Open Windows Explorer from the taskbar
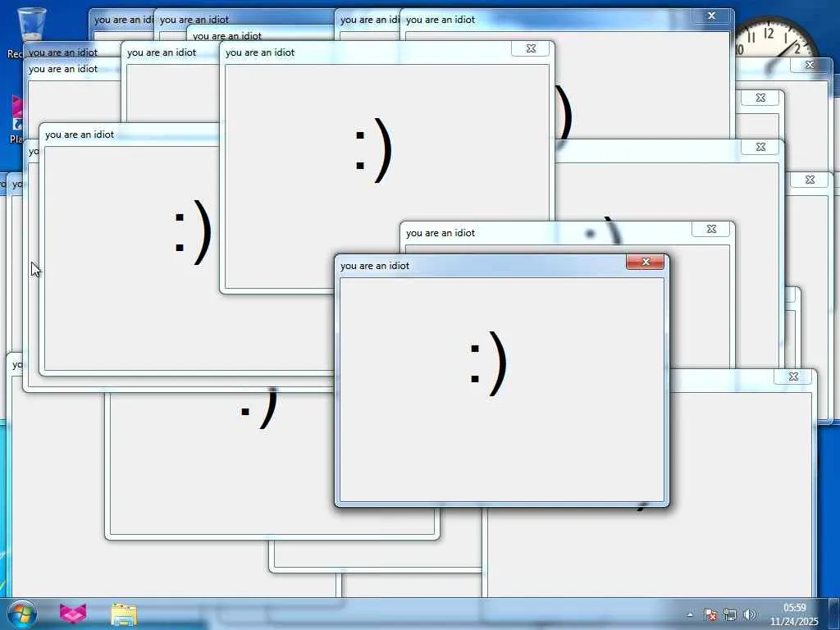 [x=124, y=614]
